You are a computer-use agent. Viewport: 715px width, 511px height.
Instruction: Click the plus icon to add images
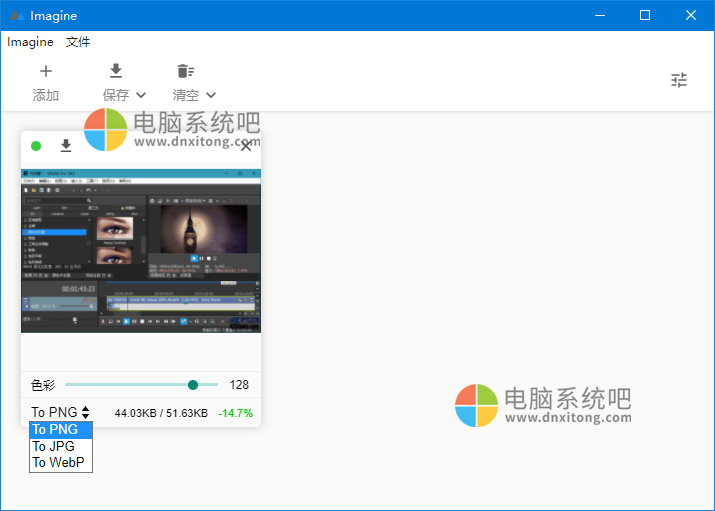[x=45, y=71]
